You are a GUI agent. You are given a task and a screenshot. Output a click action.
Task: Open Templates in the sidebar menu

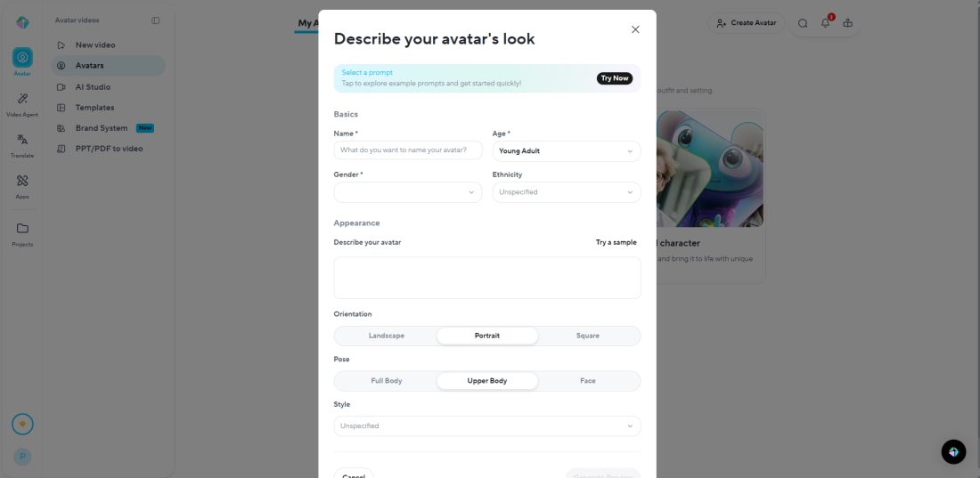click(x=94, y=108)
